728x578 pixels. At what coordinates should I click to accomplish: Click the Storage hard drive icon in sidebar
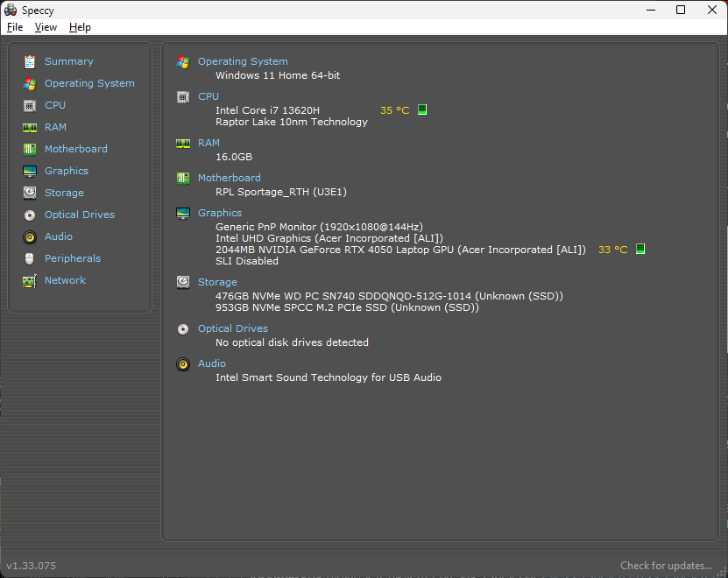tap(30, 193)
